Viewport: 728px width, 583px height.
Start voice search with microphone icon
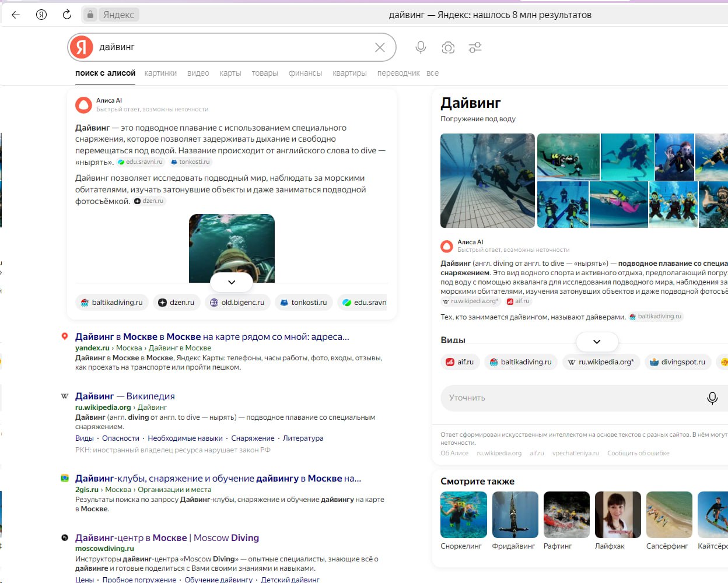(421, 47)
